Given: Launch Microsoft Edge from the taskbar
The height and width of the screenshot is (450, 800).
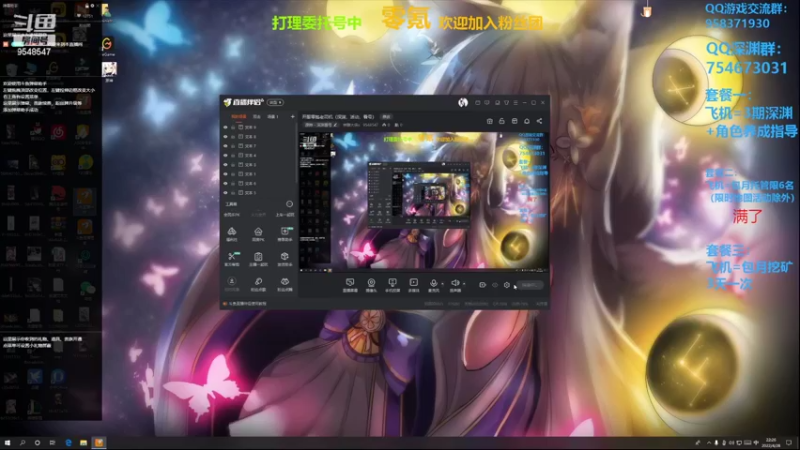Looking at the screenshot, I should pyautogui.click(x=68, y=442).
